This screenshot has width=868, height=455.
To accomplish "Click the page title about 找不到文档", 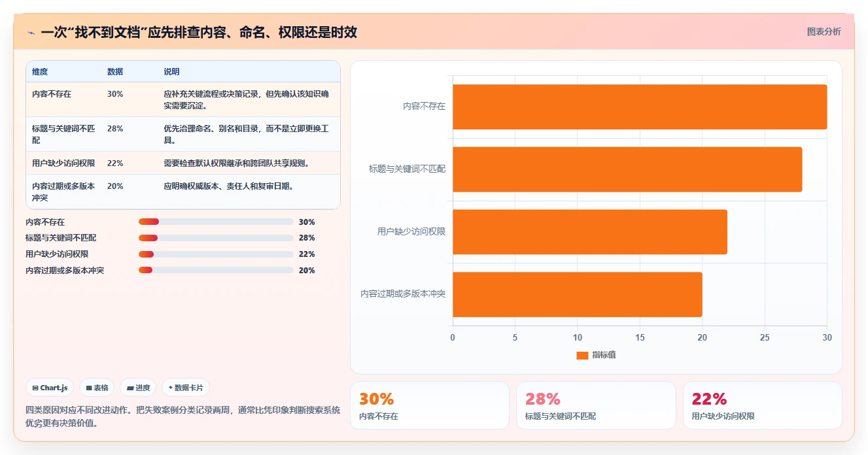I will coord(199,33).
